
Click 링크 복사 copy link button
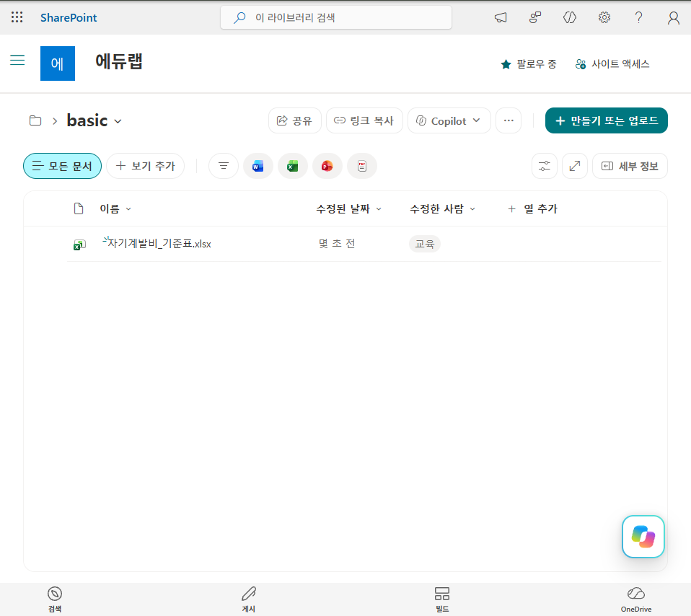pyautogui.click(x=364, y=120)
